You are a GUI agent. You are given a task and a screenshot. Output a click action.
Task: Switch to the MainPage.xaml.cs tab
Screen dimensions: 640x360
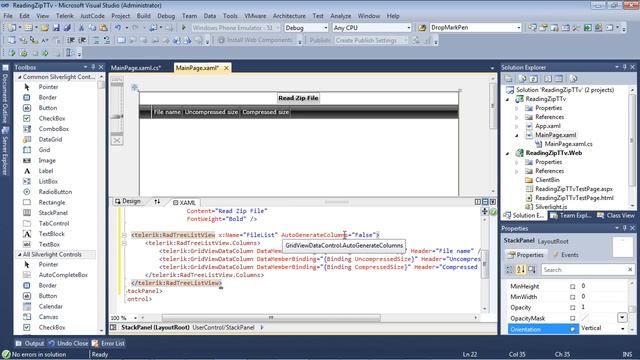point(136,68)
